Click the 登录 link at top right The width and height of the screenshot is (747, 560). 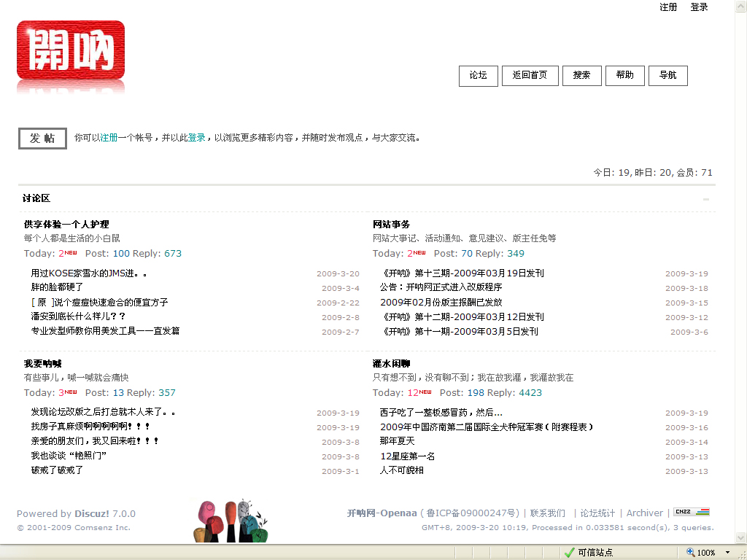tap(699, 7)
